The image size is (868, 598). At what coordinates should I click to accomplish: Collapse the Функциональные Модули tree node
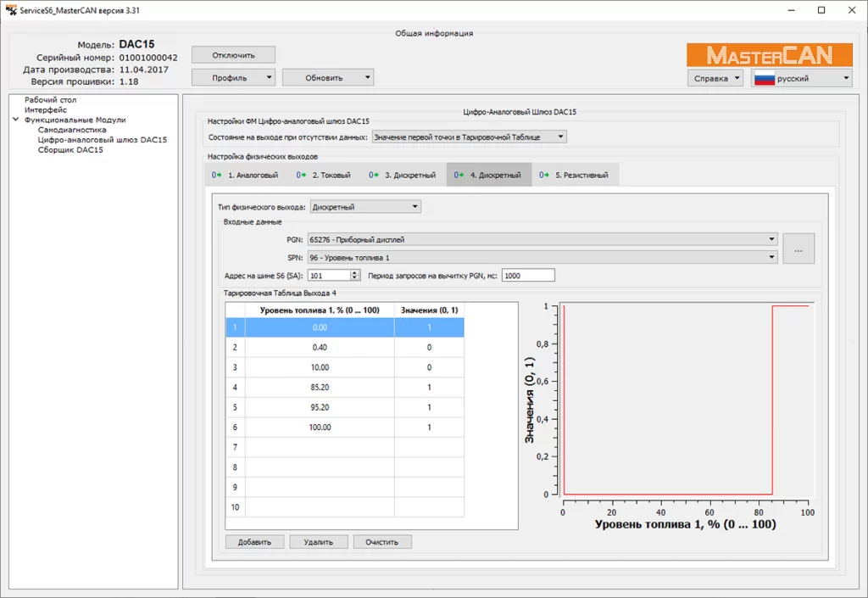coord(16,120)
